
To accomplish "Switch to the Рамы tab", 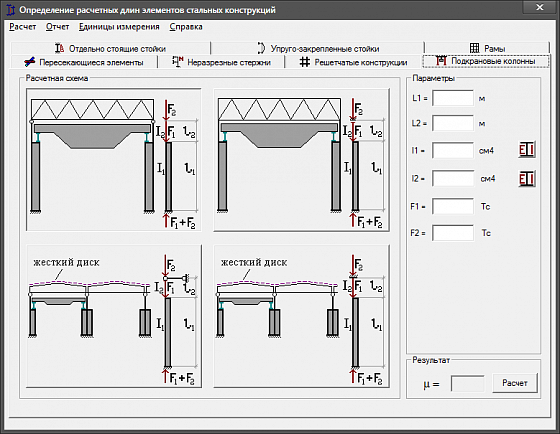I will 487,48.
